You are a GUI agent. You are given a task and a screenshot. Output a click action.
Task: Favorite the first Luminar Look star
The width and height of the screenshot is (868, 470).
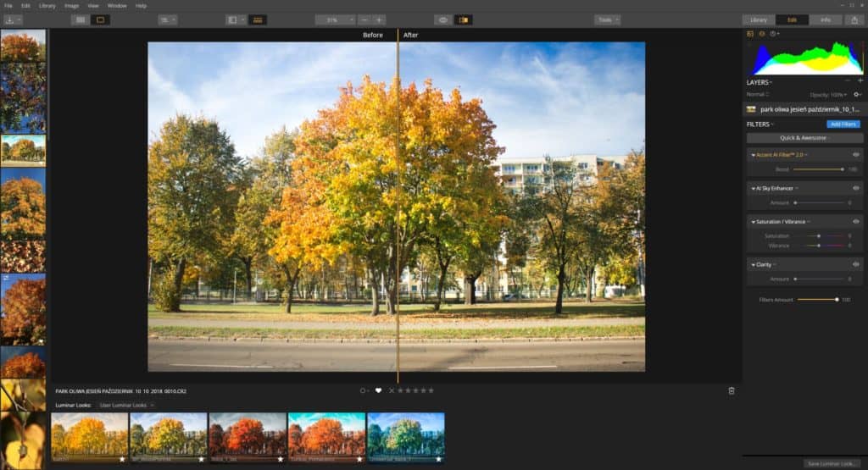pyautogui.click(x=122, y=459)
